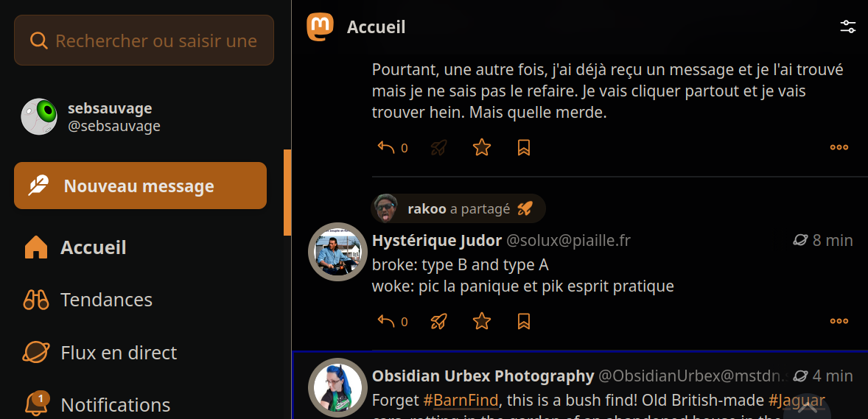Click the Mastodon logo icon
The image size is (868, 419).
coord(320,27)
